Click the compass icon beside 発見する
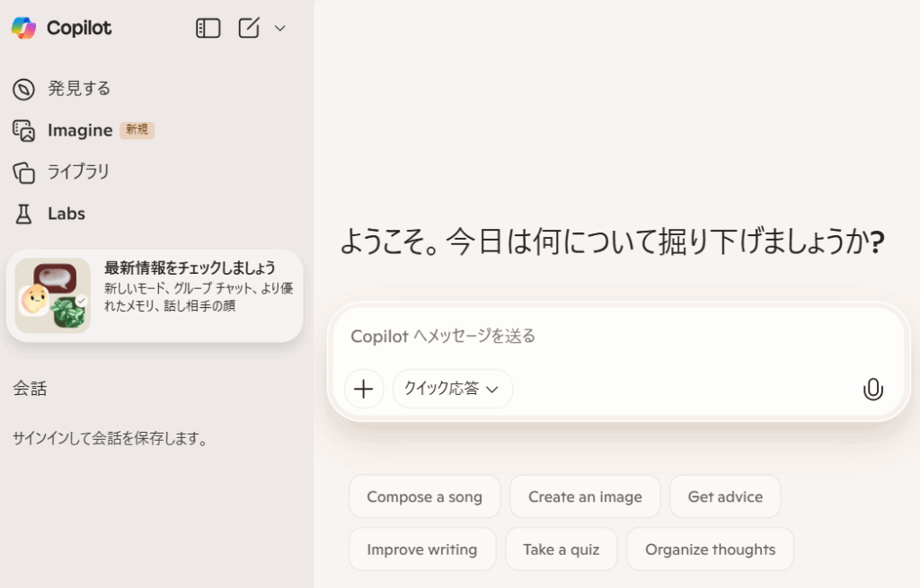Image resolution: width=920 pixels, height=588 pixels. tap(23, 89)
